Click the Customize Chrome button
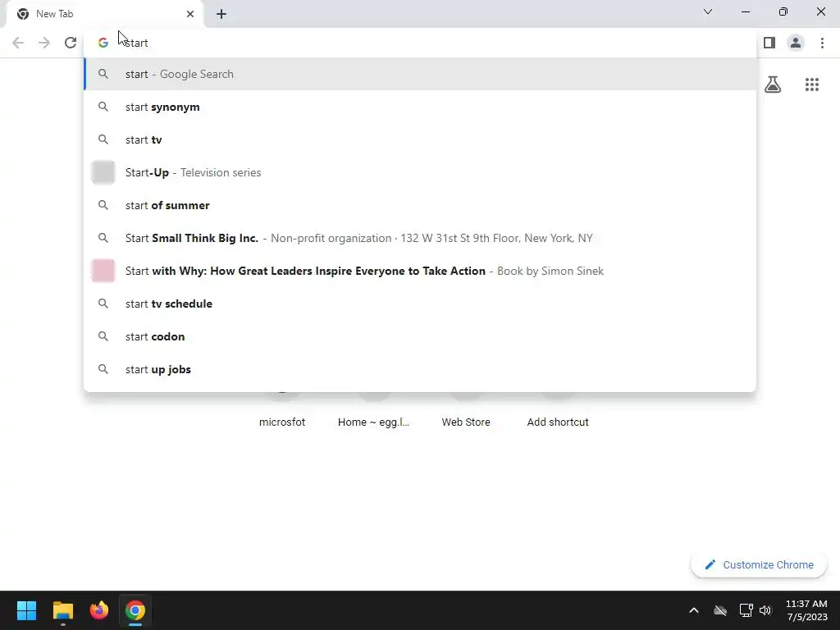The image size is (840, 630). pos(759,564)
